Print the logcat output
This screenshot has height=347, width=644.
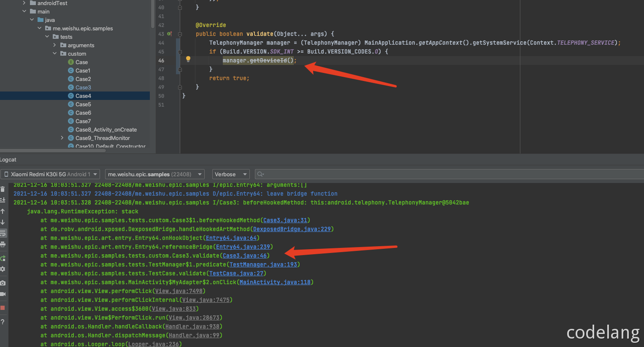point(3,244)
